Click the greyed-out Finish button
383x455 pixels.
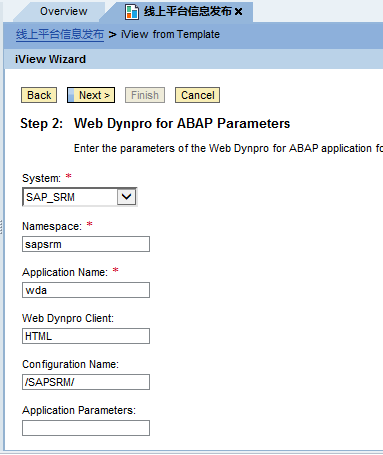pos(145,95)
